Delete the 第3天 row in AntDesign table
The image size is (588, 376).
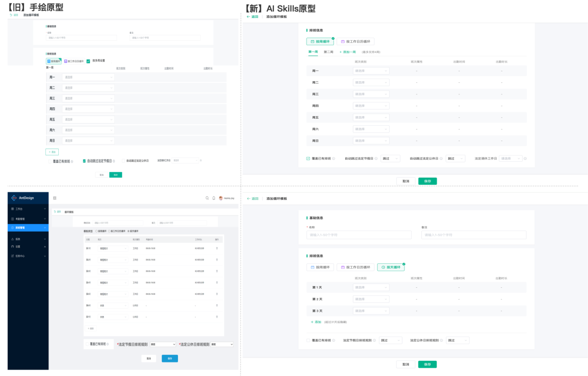coord(217,271)
